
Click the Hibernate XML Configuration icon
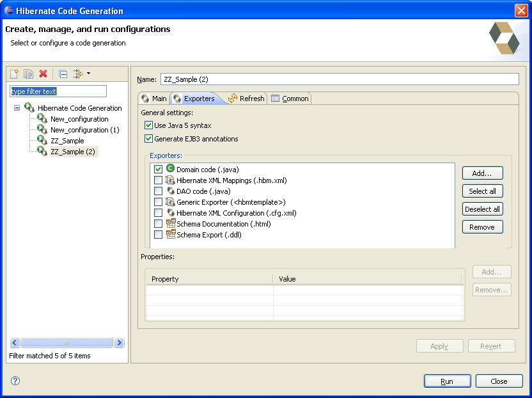click(x=171, y=212)
